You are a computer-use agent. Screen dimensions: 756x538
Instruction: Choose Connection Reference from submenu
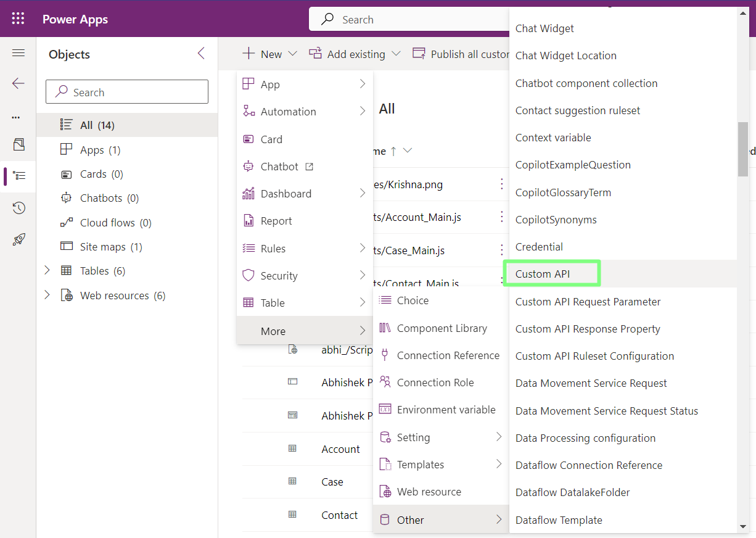point(441,355)
